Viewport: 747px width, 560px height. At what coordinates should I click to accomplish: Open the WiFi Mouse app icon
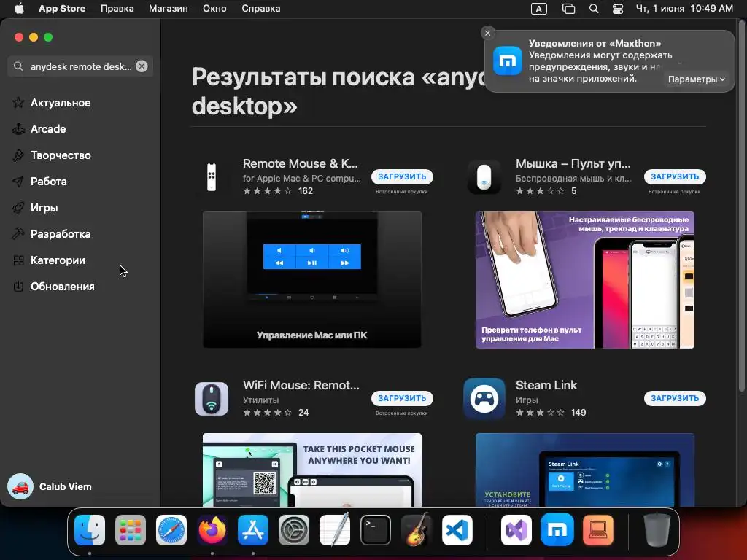click(x=212, y=399)
